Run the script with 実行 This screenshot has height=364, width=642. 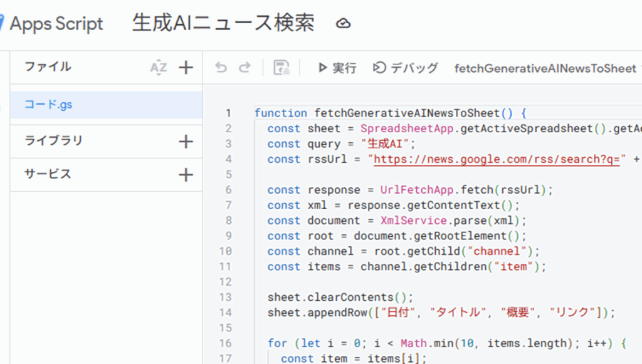(x=337, y=68)
